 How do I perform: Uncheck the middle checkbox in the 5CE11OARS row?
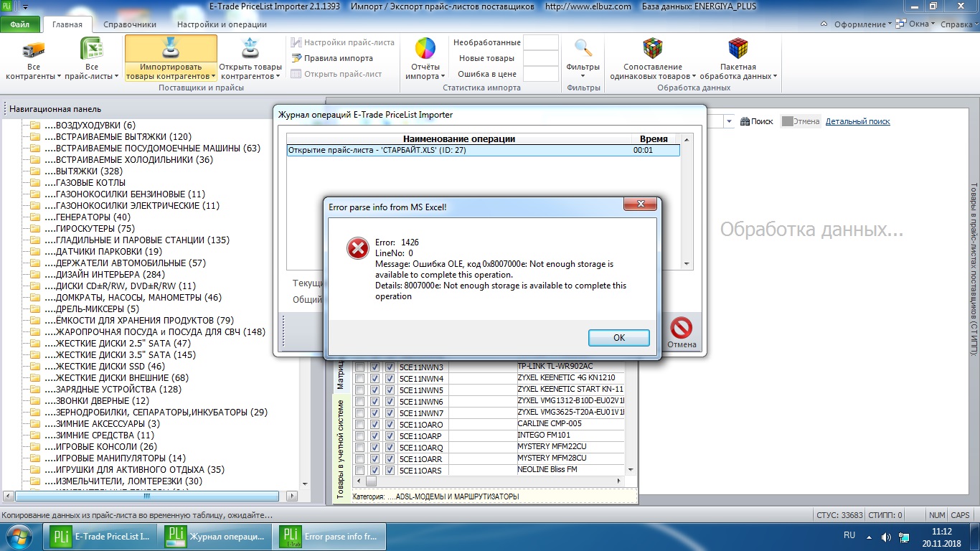pyautogui.click(x=374, y=470)
